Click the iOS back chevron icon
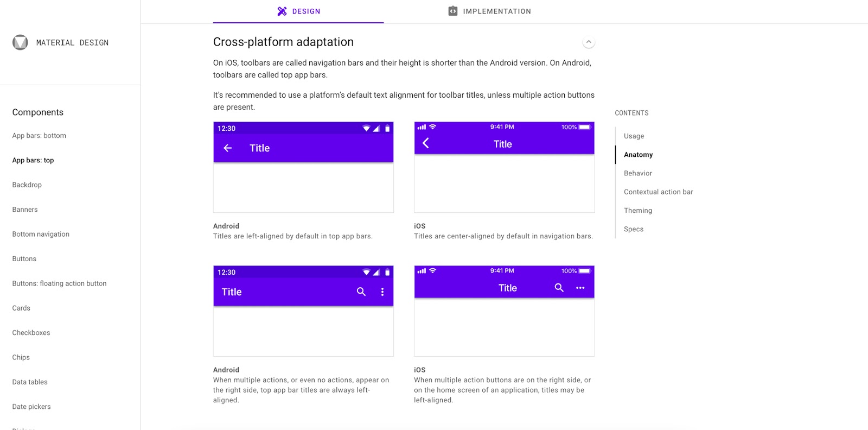The image size is (868, 430). coord(426,143)
